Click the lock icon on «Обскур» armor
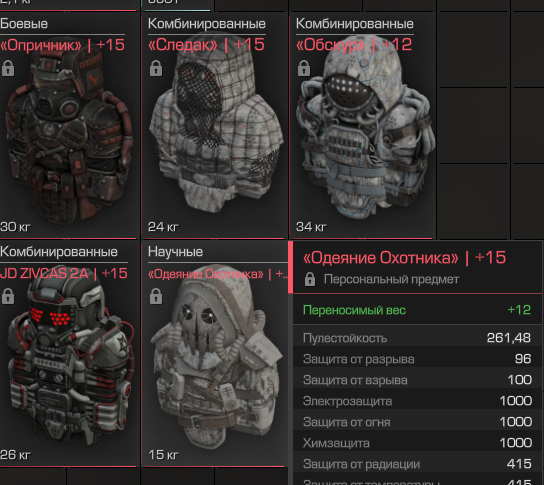The height and width of the screenshot is (485, 544). tap(304, 68)
